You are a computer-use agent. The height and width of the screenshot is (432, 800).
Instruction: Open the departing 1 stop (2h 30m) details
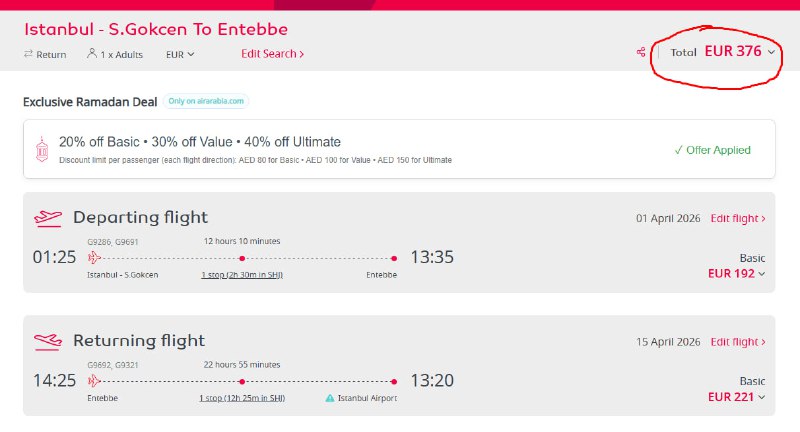pyautogui.click(x=242, y=274)
